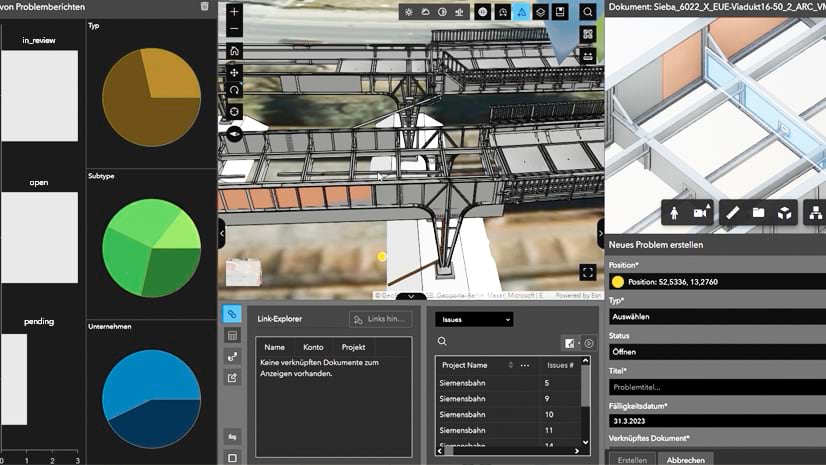Click the QR code icon

click(588, 35)
